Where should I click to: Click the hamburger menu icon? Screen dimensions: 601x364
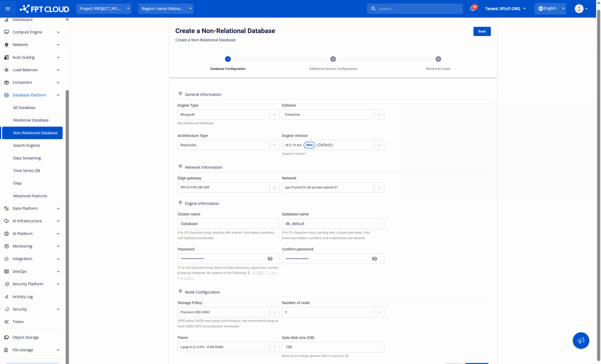pyautogui.click(x=8, y=9)
